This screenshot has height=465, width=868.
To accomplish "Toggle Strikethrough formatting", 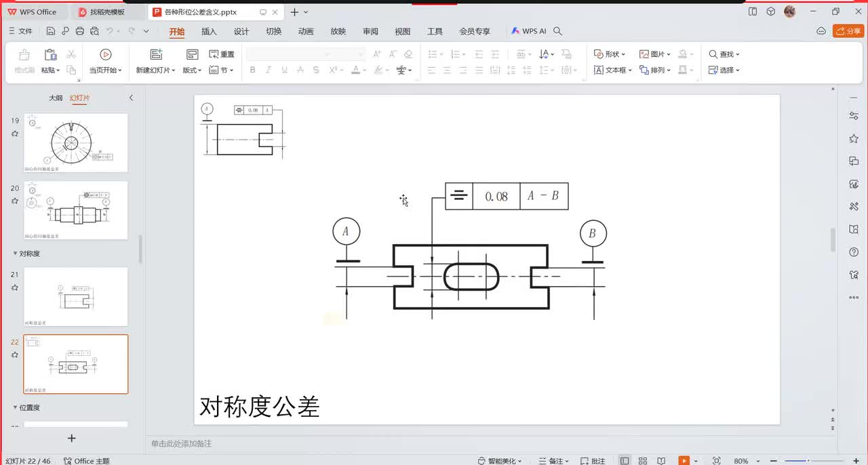I will [x=300, y=70].
